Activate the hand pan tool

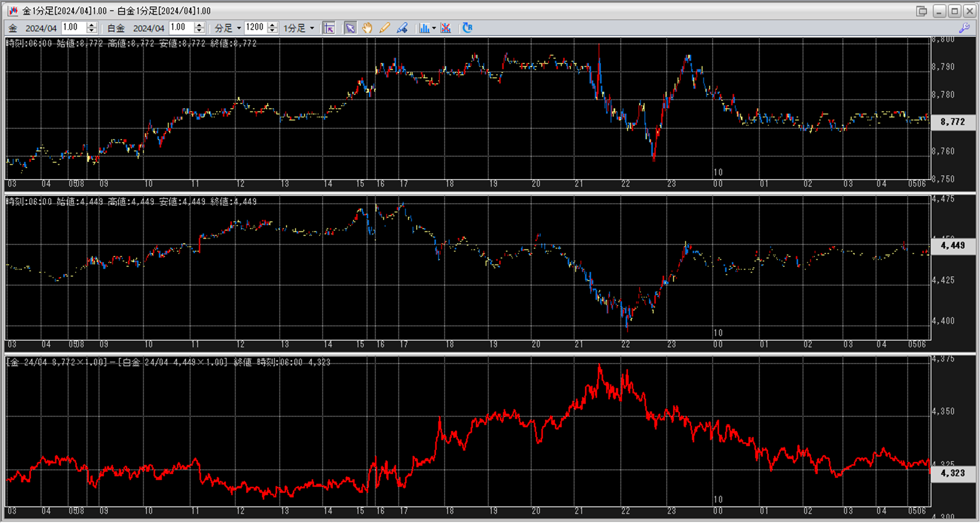[x=367, y=28]
